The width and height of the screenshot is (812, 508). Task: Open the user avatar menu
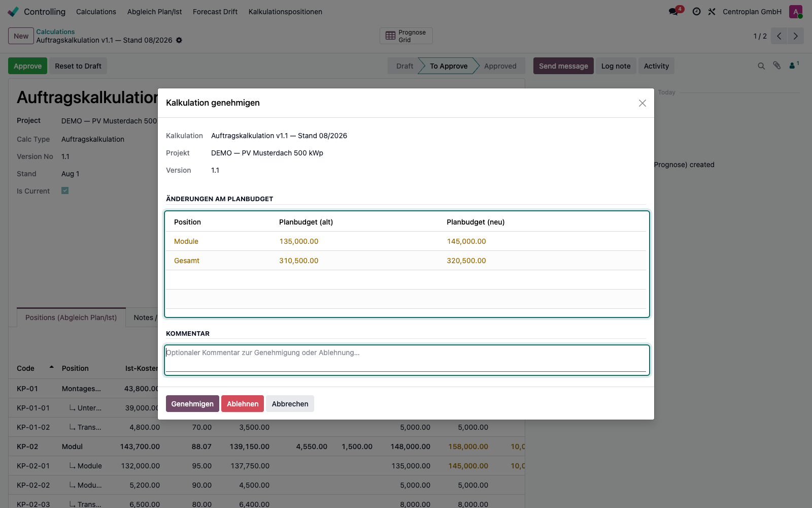click(795, 12)
